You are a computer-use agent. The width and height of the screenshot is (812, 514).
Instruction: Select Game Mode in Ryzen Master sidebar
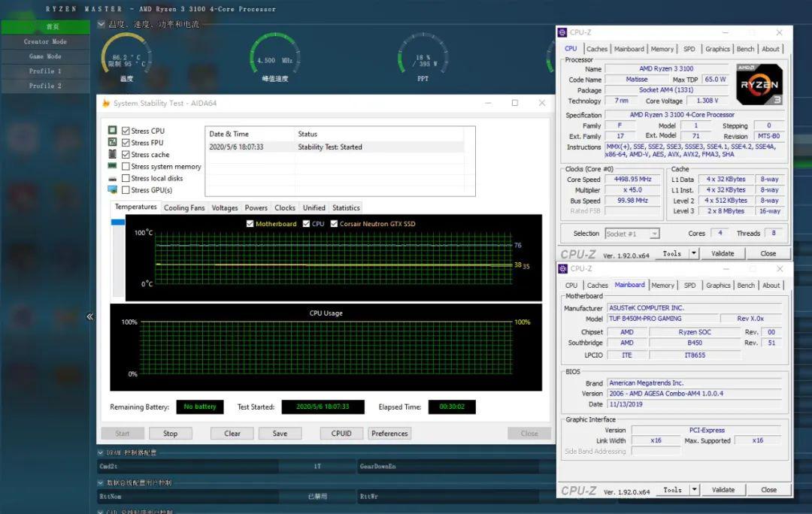pyautogui.click(x=45, y=56)
